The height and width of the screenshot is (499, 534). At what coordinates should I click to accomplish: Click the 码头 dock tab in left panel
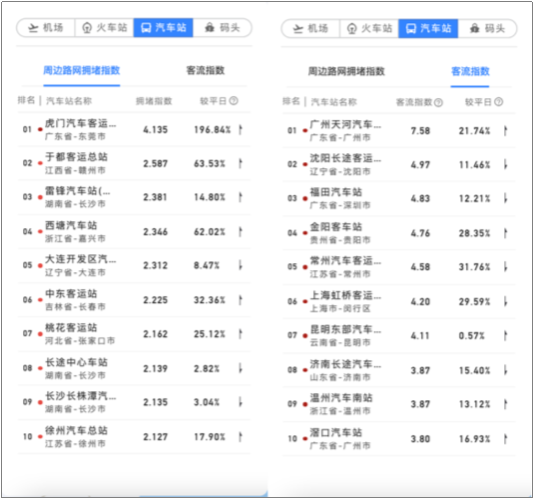click(x=222, y=28)
